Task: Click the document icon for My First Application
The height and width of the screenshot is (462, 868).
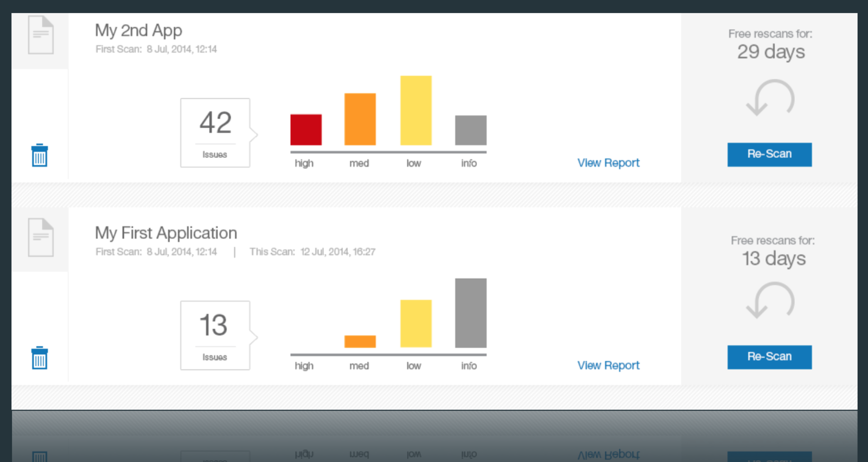Action: pos(41,238)
